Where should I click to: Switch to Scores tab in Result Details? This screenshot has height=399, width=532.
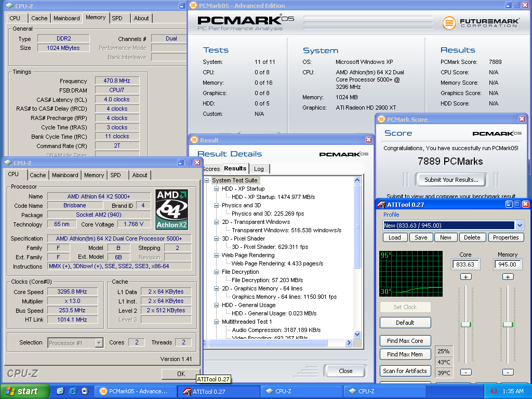211,169
